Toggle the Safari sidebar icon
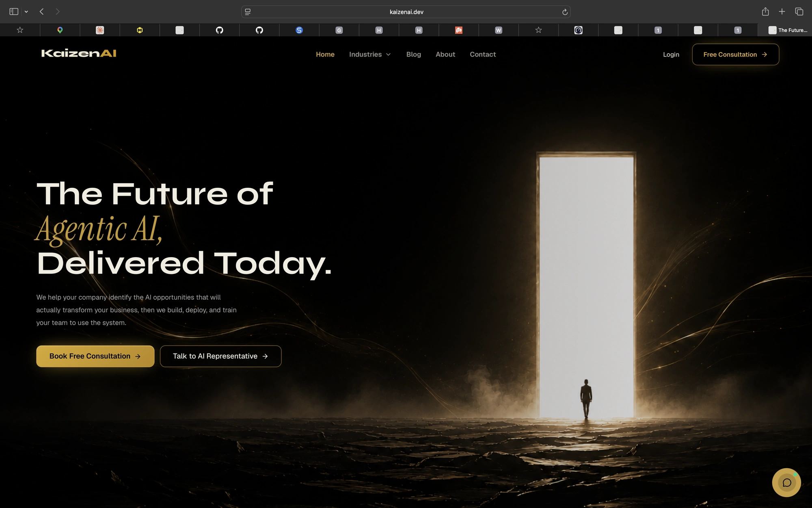812x508 pixels. point(14,12)
